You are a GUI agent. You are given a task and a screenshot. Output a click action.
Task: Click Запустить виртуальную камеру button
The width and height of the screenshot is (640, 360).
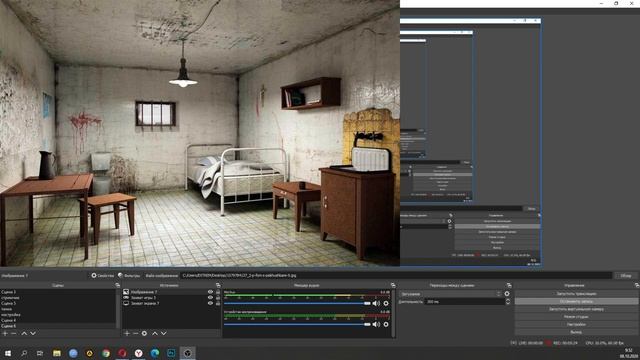coord(576,309)
